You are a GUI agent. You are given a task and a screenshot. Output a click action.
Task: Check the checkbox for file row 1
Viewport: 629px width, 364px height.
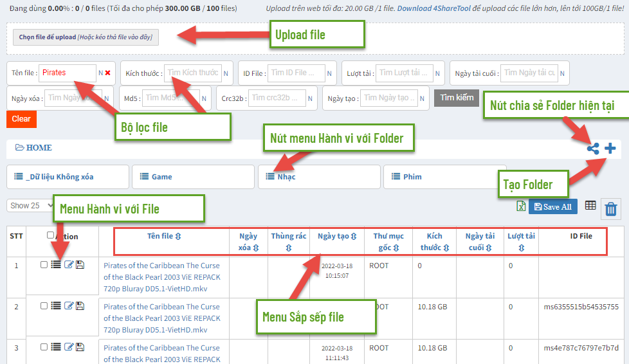pos(44,264)
